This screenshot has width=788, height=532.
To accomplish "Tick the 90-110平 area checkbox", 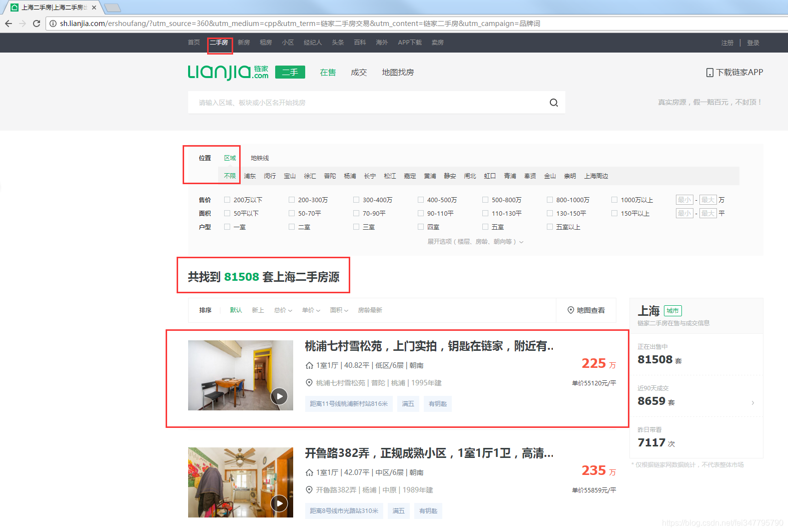I will click(421, 213).
